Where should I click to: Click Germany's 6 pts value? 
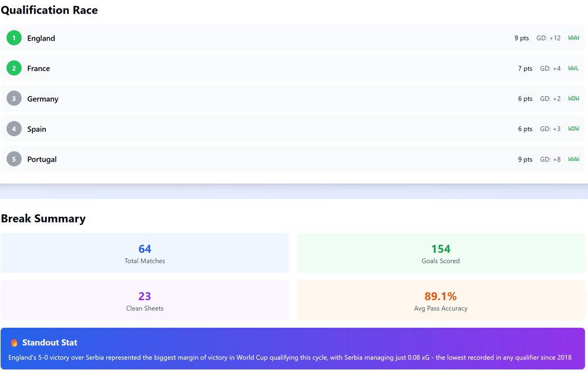tap(525, 99)
